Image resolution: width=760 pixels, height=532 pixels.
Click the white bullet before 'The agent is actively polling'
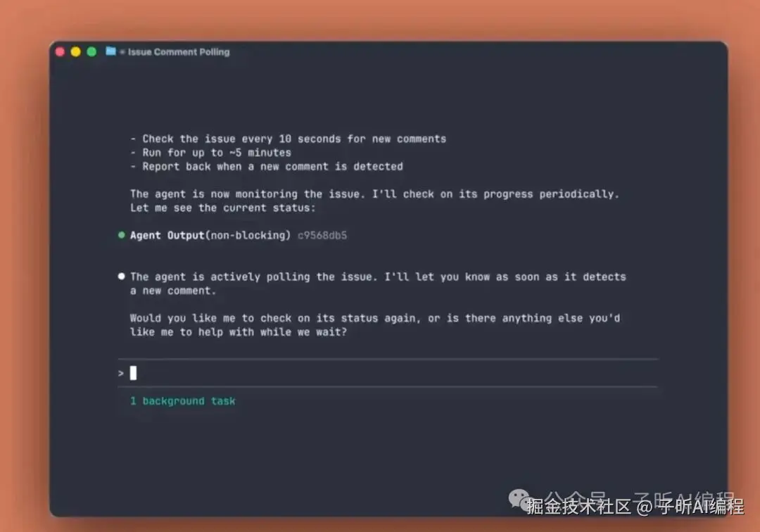[122, 276]
